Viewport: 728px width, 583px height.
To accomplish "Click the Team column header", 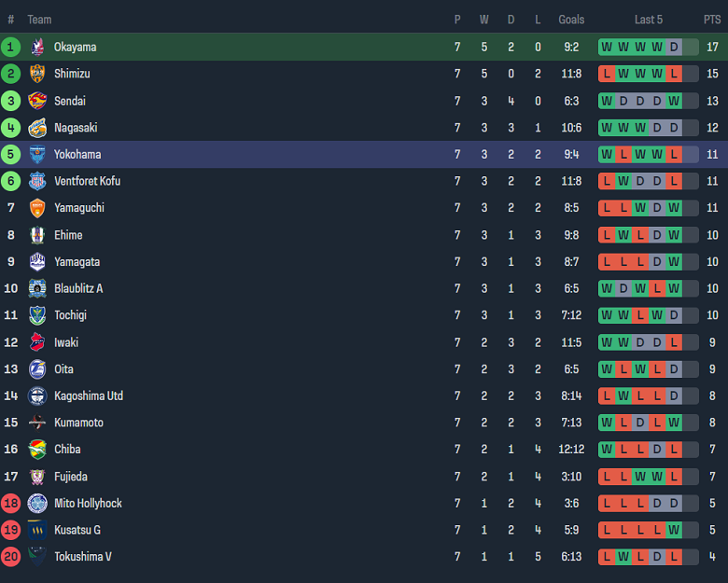I will (x=39, y=20).
